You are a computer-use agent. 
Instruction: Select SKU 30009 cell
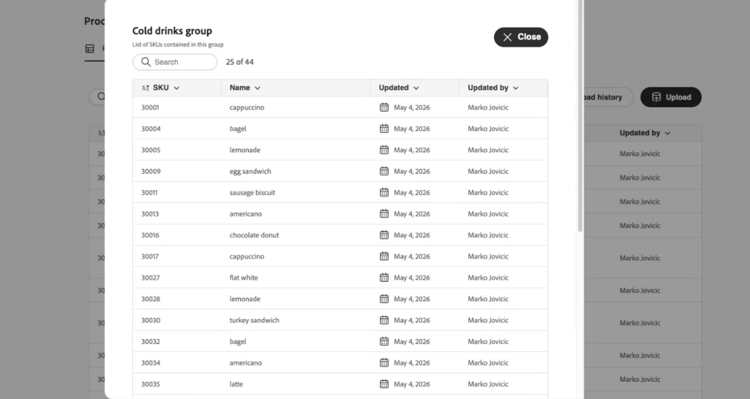[151, 171]
